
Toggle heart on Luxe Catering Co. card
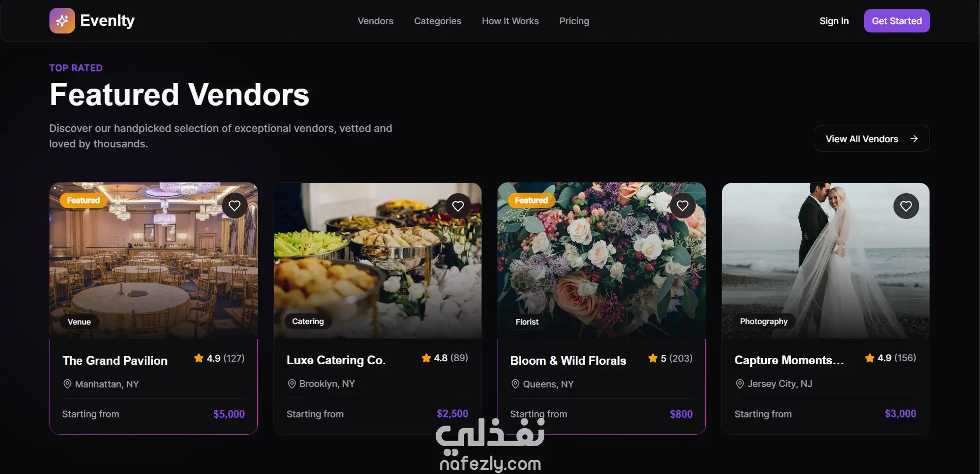click(458, 206)
